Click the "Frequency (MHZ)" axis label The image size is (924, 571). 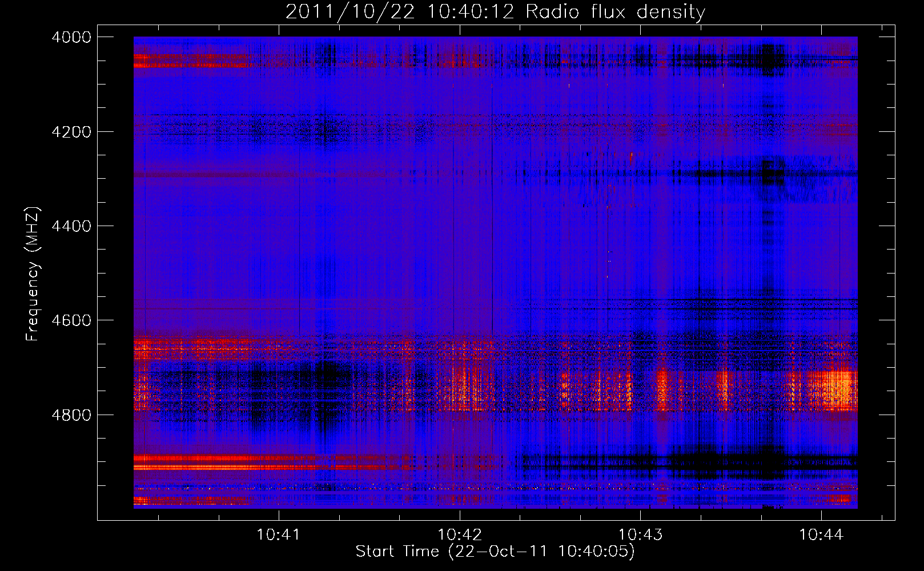point(33,274)
